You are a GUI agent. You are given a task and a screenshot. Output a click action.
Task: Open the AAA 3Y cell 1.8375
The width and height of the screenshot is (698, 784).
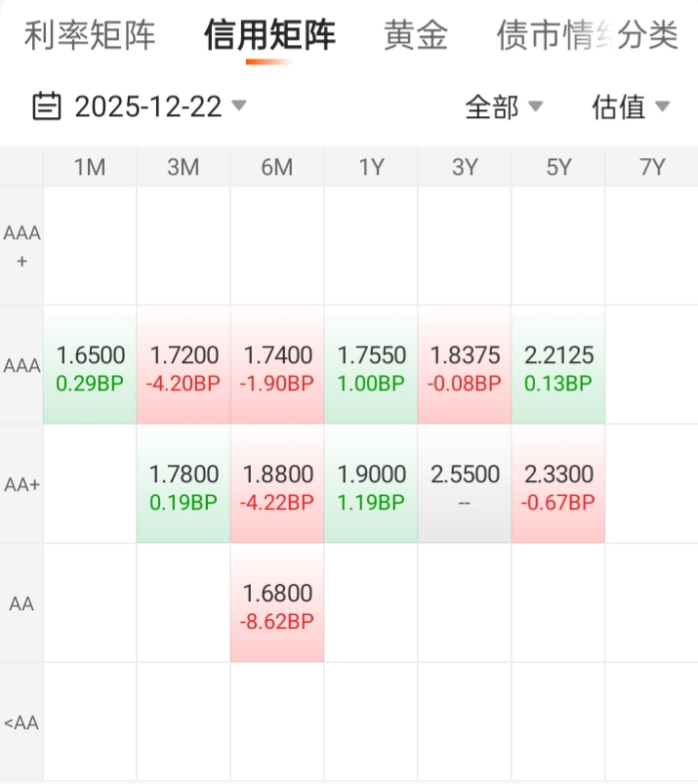(465, 367)
